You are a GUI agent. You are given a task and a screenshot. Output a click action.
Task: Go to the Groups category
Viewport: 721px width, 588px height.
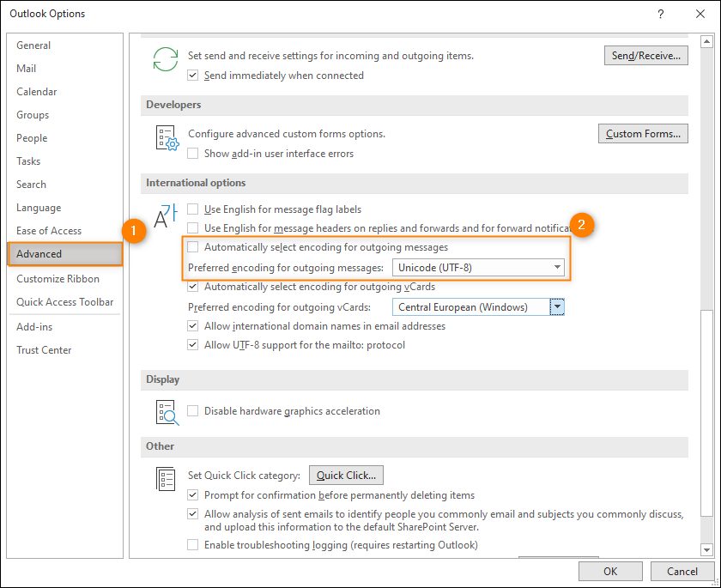click(65, 115)
